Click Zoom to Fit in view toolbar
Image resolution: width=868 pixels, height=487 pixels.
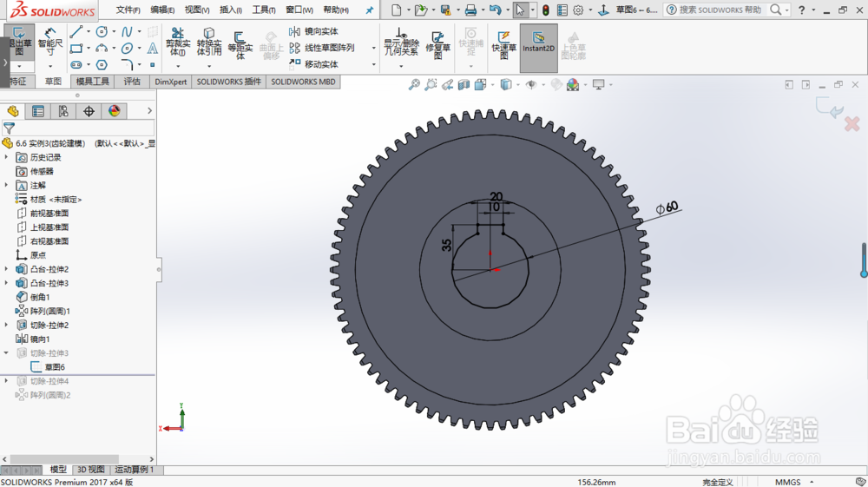pos(414,85)
